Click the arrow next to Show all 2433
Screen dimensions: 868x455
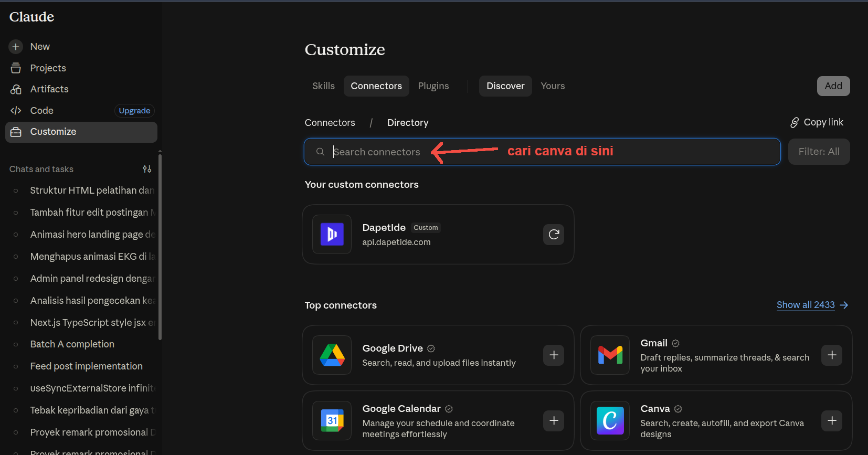[x=844, y=305]
